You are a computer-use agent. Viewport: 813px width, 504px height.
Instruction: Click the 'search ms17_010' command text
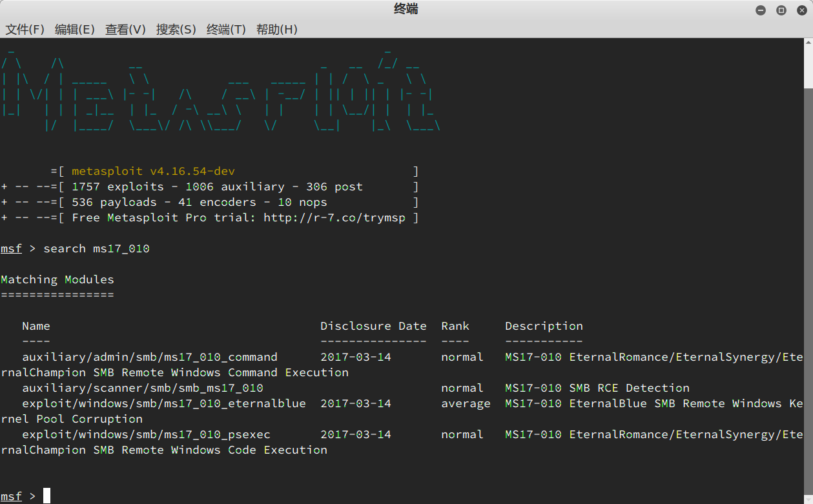96,248
